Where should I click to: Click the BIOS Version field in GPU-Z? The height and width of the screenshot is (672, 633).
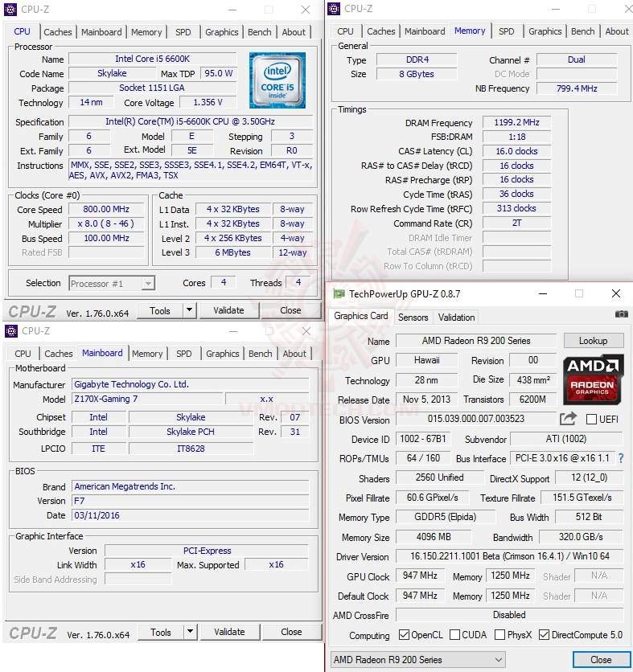point(475,419)
